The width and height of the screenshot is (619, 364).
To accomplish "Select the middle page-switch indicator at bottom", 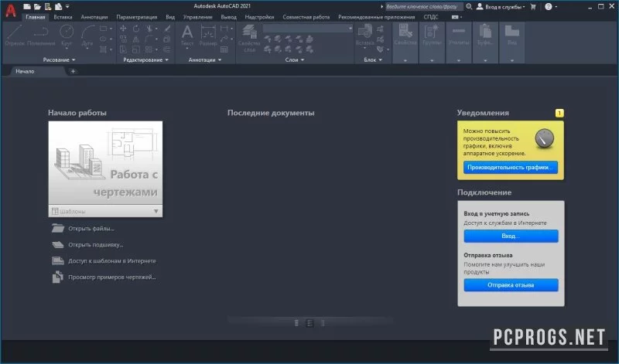I will coord(309,323).
